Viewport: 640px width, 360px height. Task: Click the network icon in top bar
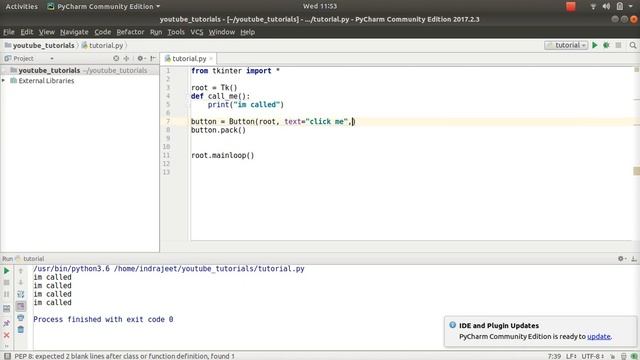click(593, 7)
